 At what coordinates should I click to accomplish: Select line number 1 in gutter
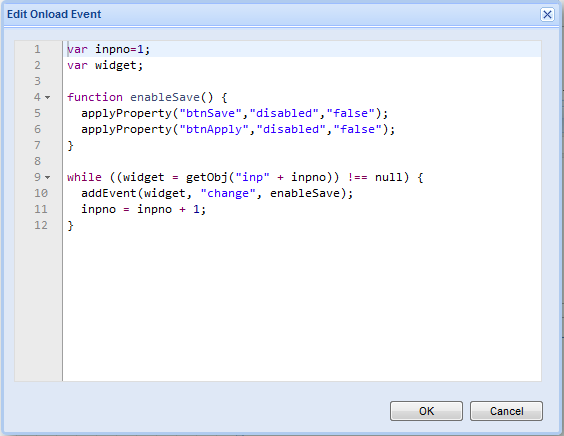37,49
